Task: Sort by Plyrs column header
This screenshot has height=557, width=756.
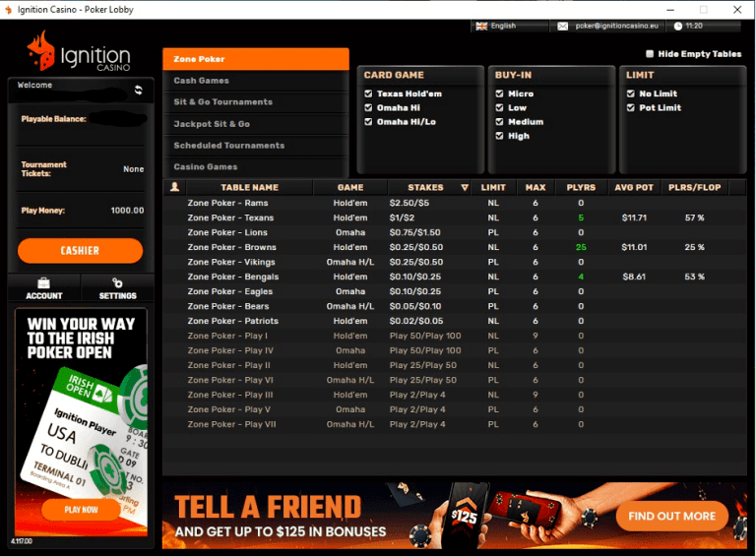Action: 581,187
